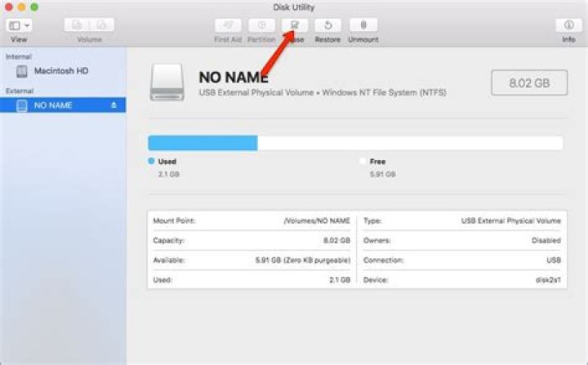588x365 pixels.
Task: Click the white Free legend swatch
Action: coord(363,162)
